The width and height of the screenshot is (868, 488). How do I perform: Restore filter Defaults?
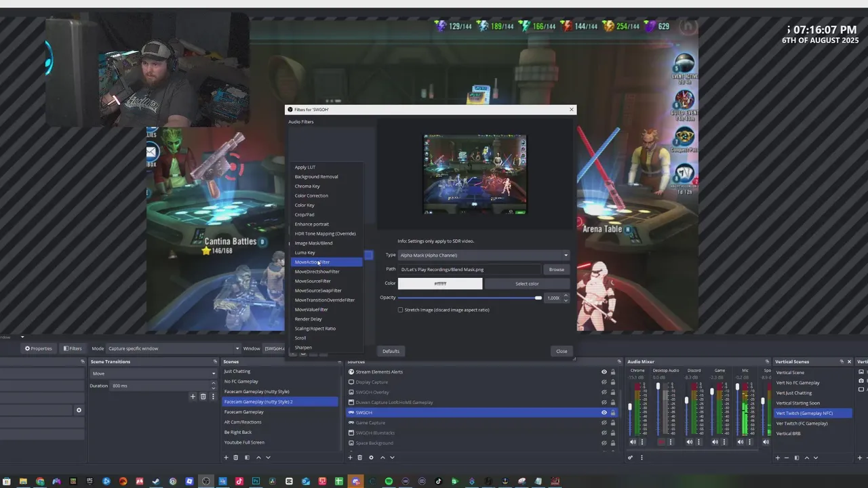(391, 351)
